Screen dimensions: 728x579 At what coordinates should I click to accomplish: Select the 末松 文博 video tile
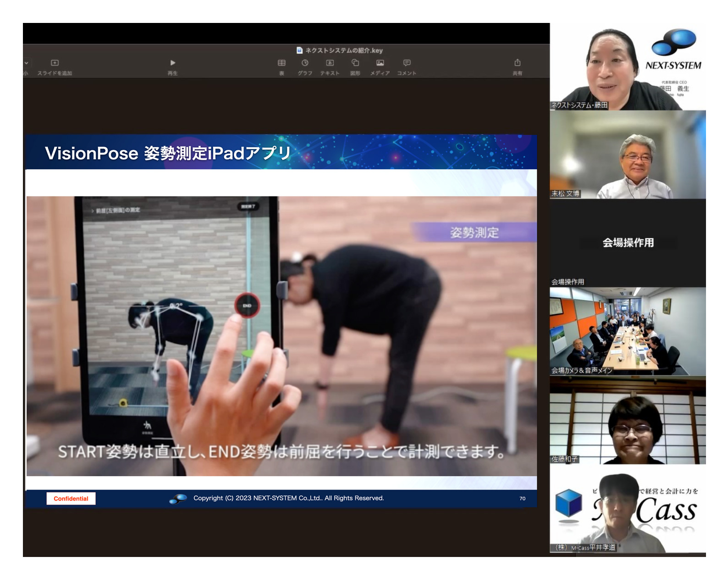point(628,155)
